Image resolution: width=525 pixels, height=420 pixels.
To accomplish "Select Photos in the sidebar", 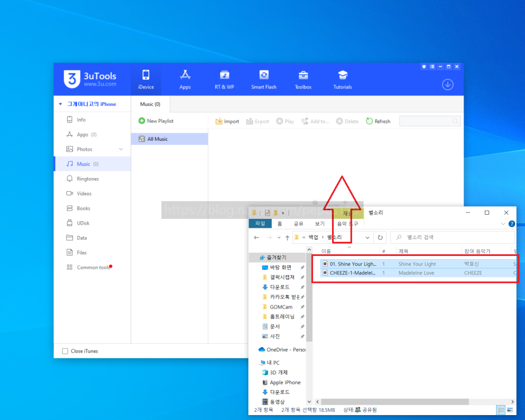I will [92, 149].
